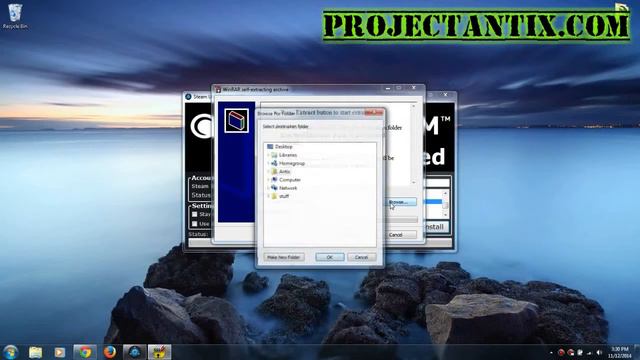Viewport: 640px width, 360px height.
Task: Expand the Antix tree node
Action: pyautogui.click(x=268, y=171)
